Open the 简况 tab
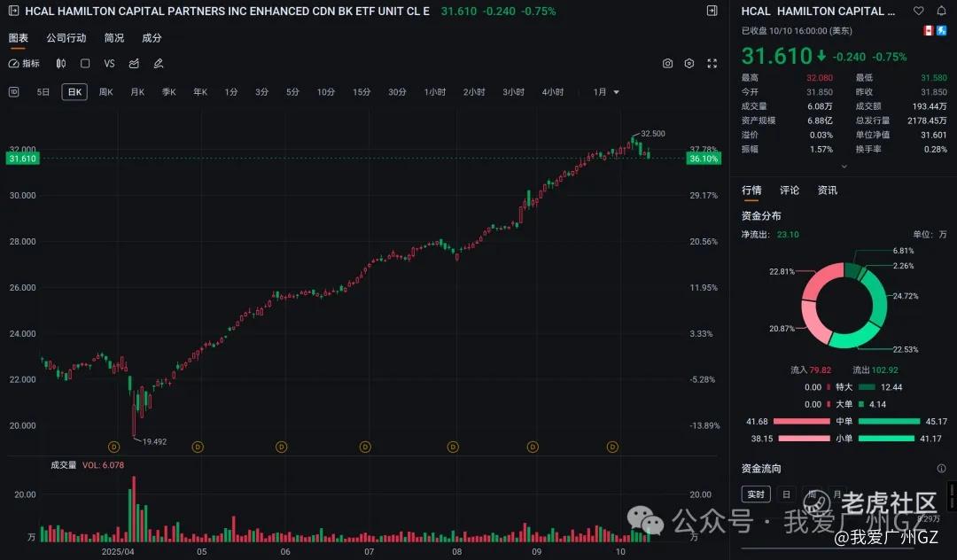Image resolution: width=957 pixels, height=560 pixels. (x=114, y=38)
